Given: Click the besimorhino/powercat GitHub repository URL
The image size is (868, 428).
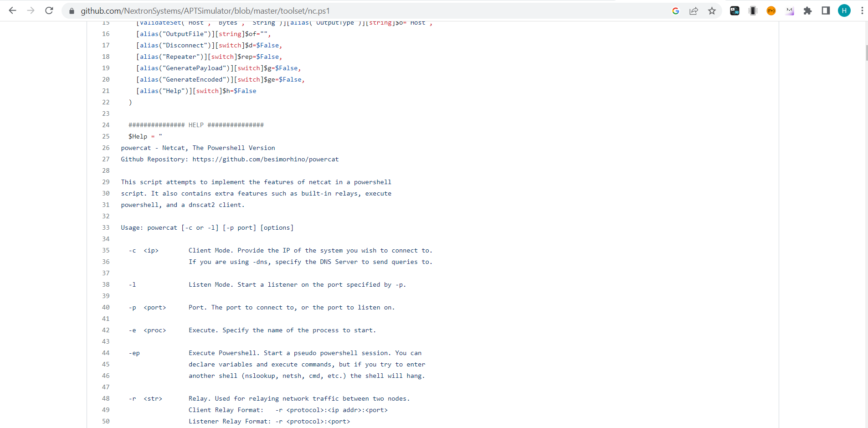Looking at the screenshot, I should [265, 159].
